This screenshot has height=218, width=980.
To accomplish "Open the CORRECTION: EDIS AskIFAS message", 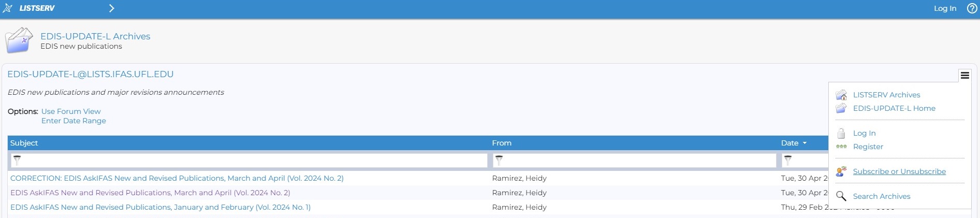I will click(x=177, y=178).
